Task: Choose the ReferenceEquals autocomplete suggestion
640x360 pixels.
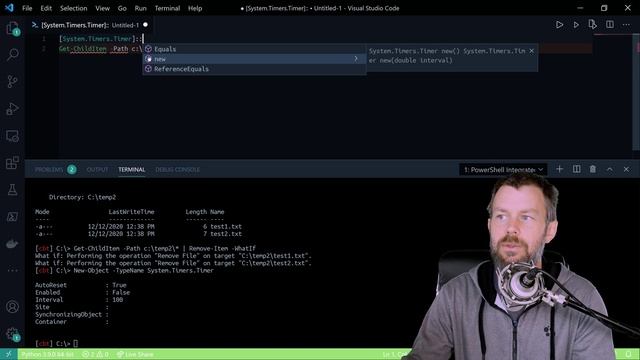Action: [x=254, y=69]
